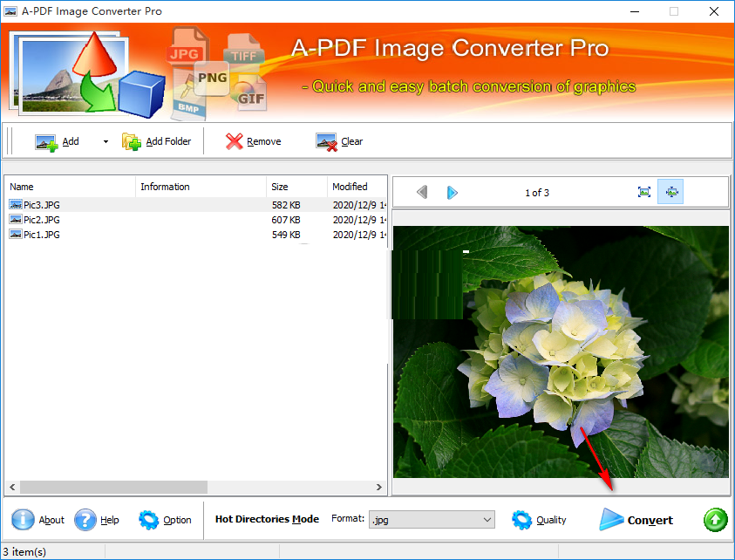Click the Modified column header
The height and width of the screenshot is (560, 735).
(357, 187)
